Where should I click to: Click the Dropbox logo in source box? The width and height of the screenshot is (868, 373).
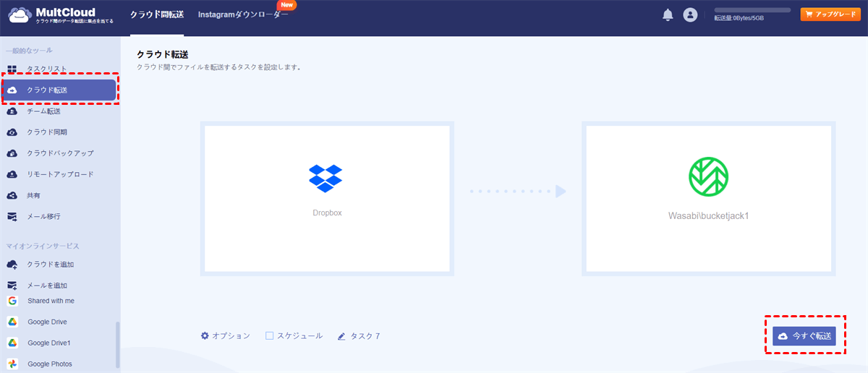coord(325,178)
